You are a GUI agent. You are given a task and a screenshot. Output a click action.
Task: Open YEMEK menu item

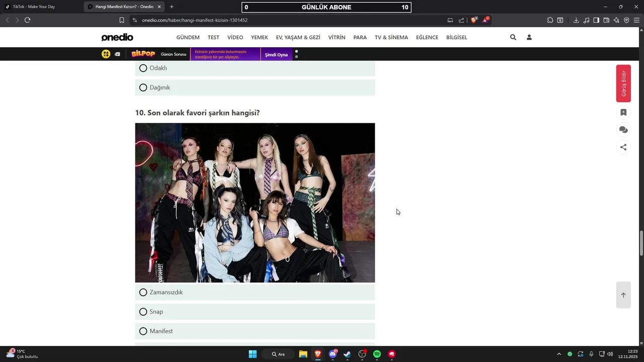(x=260, y=37)
